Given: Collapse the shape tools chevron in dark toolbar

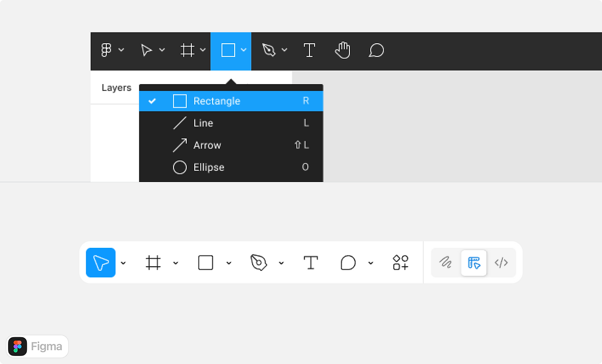Looking at the screenshot, I should click(244, 50).
